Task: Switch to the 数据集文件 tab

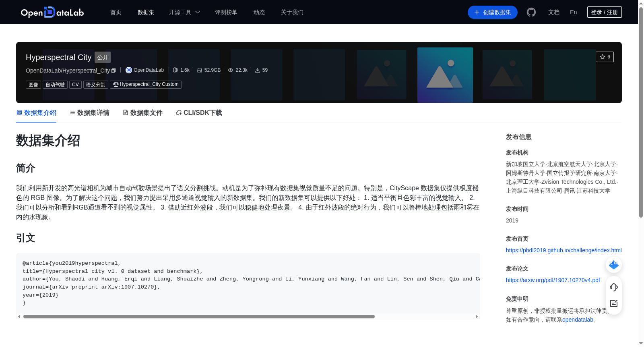Action: (142, 113)
